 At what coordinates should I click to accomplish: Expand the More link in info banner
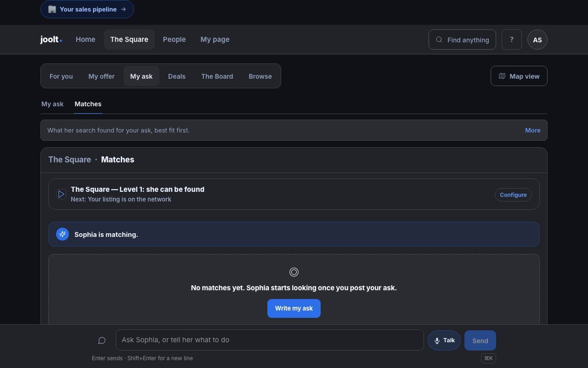tap(533, 130)
